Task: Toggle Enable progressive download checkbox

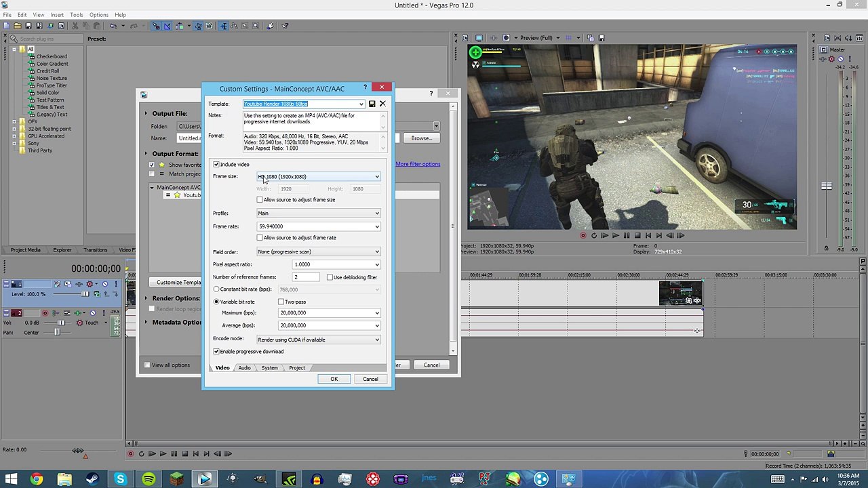Action: pos(216,352)
